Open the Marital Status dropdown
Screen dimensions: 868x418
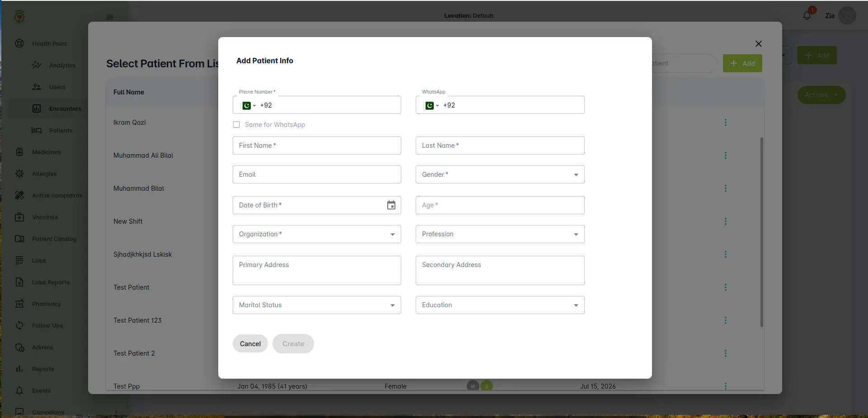pyautogui.click(x=317, y=305)
